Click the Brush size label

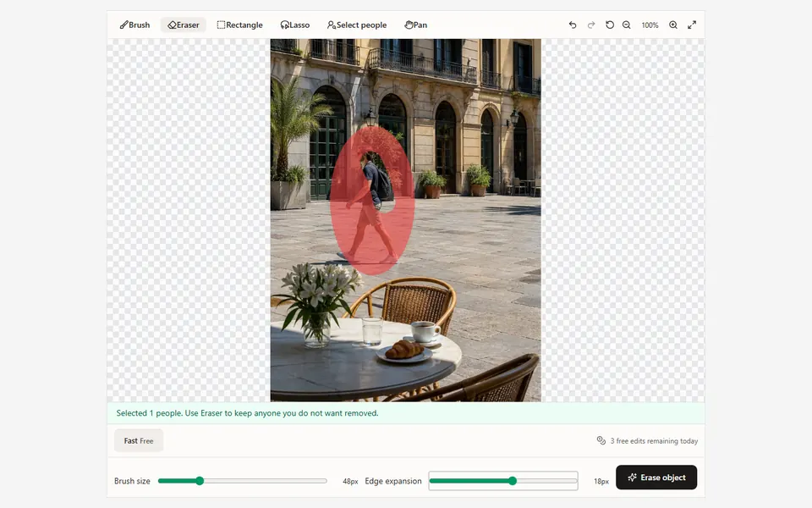132,481
